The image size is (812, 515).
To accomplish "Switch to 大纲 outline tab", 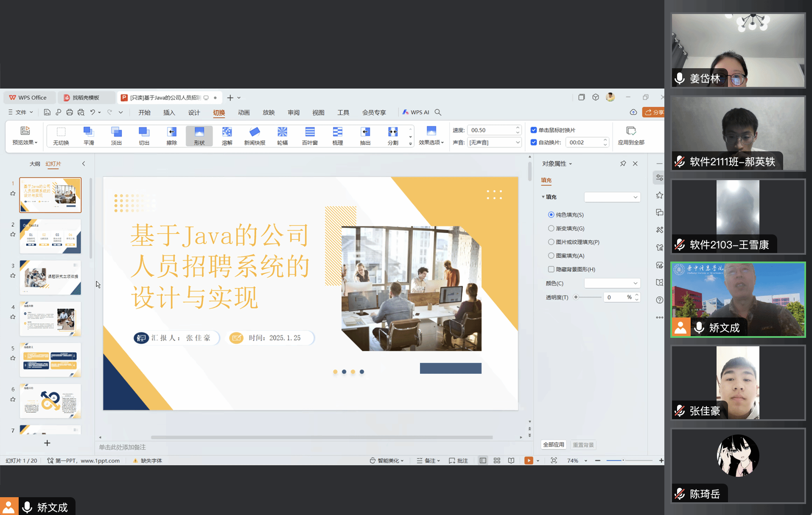I will pyautogui.click(x=35, y=164).
